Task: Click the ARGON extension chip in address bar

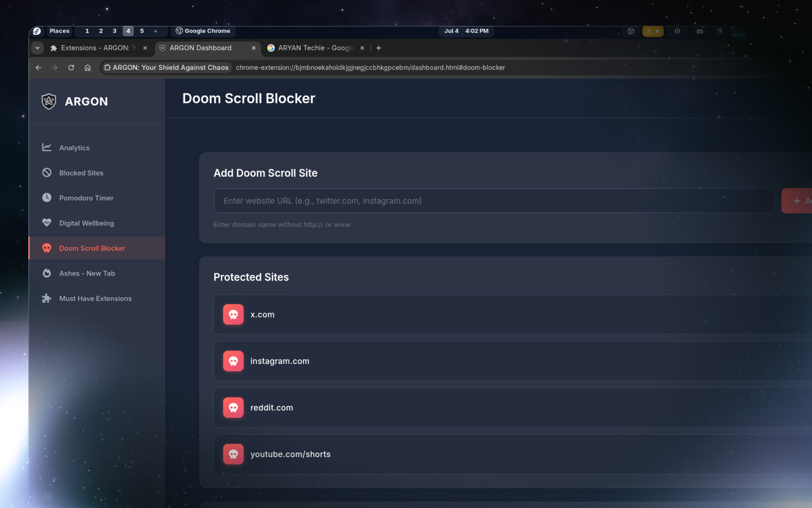Action: (x=166, y=67)
